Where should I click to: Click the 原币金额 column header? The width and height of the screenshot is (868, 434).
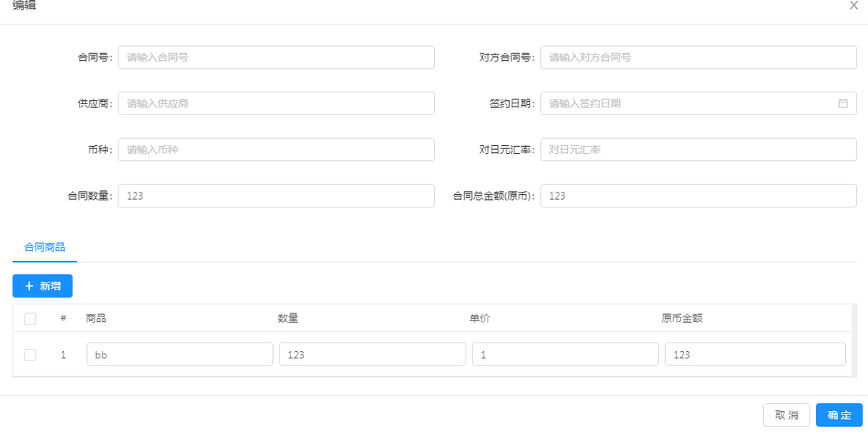pyautogui.click(x=682, y=318)
